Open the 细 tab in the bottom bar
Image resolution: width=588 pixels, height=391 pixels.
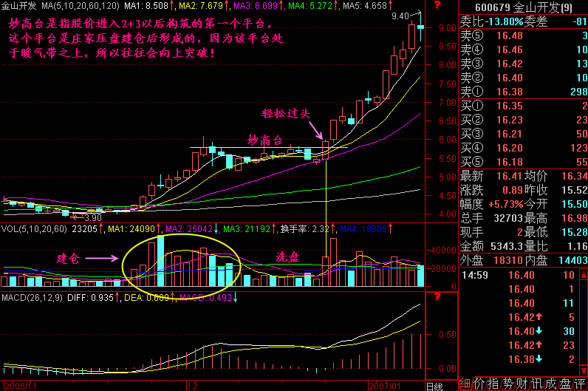465,384
